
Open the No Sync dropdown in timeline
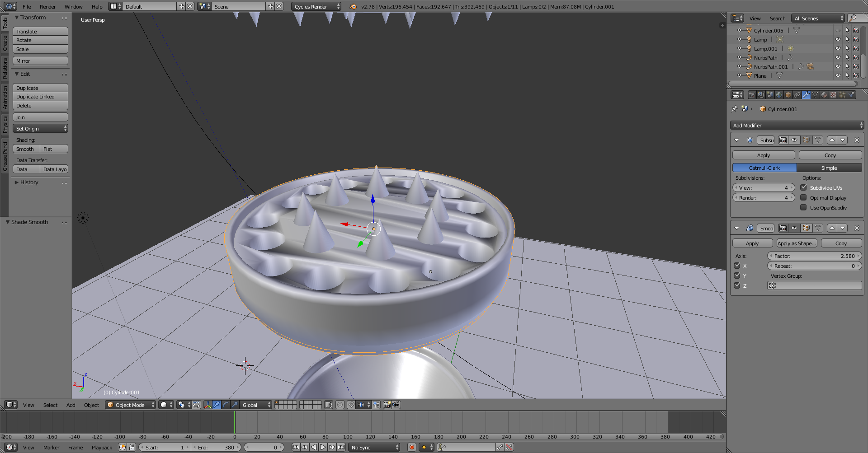(x=375, y=447)
